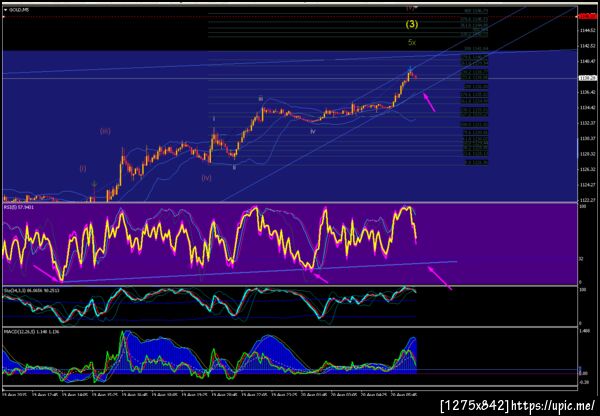Click the 1142.52 price axis label
The height and width of the screenshot is (416, 600).
[x=588, y=46]
